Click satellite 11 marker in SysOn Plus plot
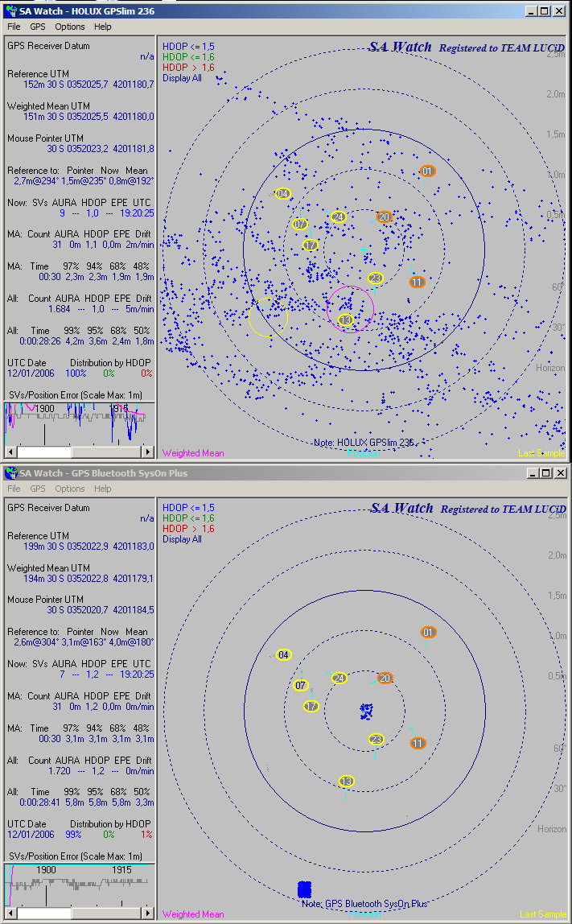 pos(418,743)
